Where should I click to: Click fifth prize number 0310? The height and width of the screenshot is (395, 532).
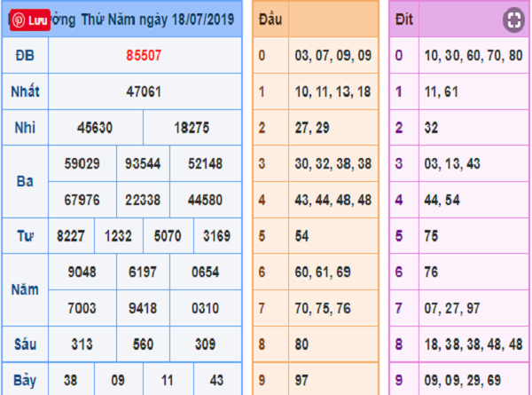(x=206, y=308)
